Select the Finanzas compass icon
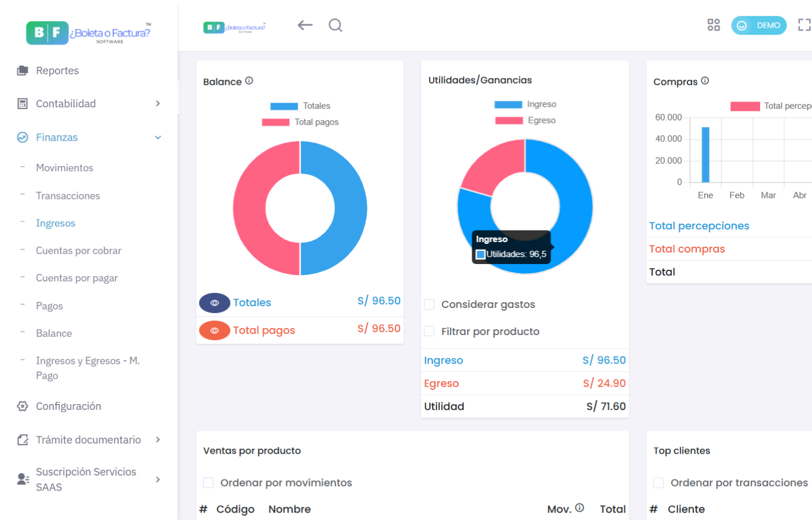812x520 pixels. tap(21, 137)
